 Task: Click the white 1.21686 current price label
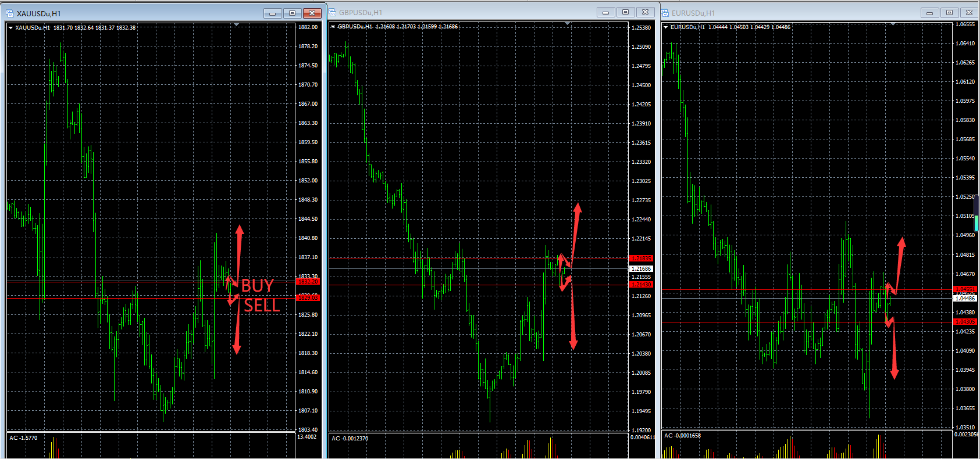pos(641,269)
